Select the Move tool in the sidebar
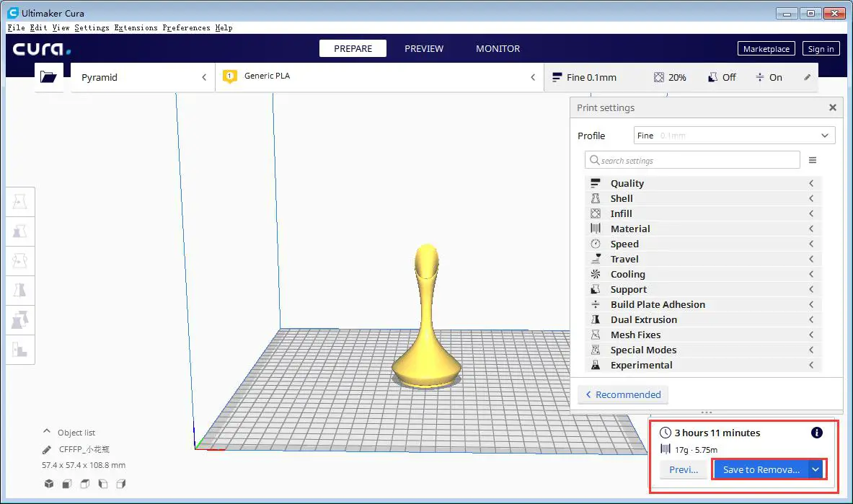The width and height of the screenshot is (853, 504). [x=19, y=201]
